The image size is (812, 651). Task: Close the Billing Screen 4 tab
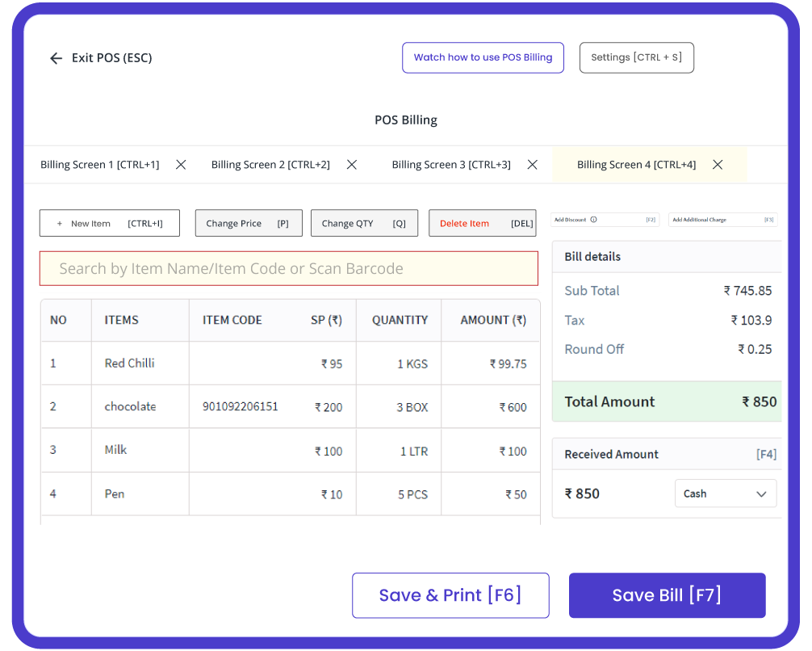click(x=718, y=164)
